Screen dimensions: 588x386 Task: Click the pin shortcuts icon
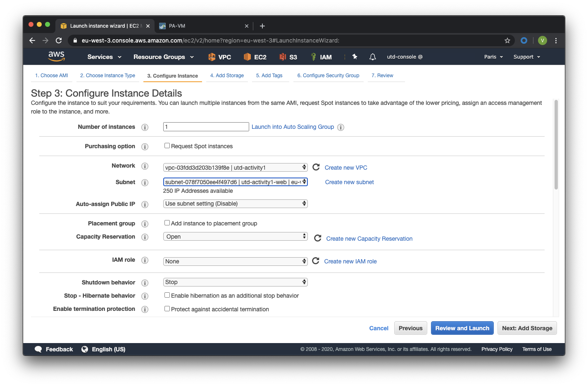tap(355, 57)
